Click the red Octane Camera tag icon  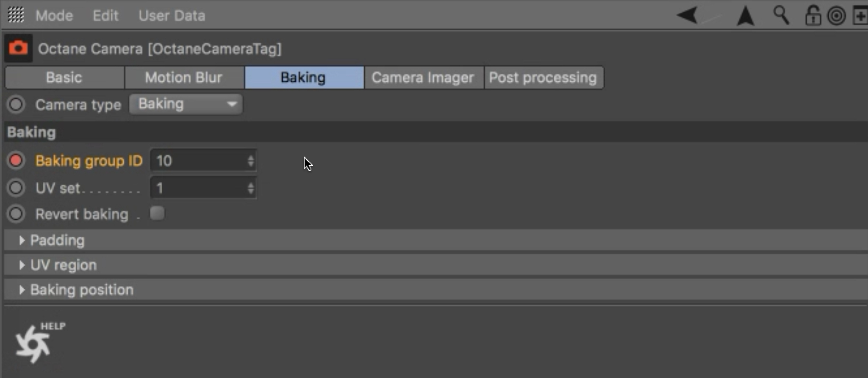[x=18, y=48]
